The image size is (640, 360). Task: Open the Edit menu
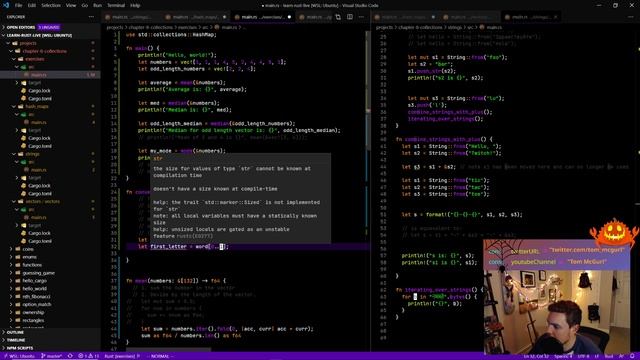[32, 6]
